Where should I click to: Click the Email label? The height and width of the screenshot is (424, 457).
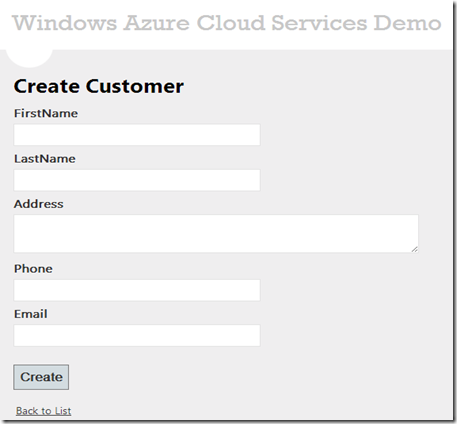coord(31,314)
